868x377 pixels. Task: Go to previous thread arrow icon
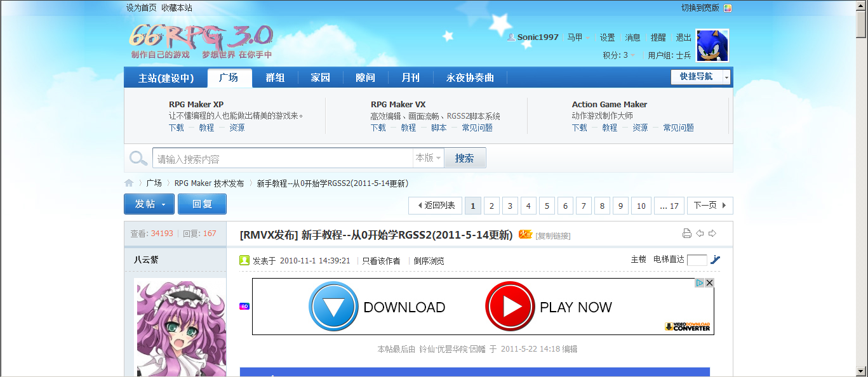coord(700,234)
